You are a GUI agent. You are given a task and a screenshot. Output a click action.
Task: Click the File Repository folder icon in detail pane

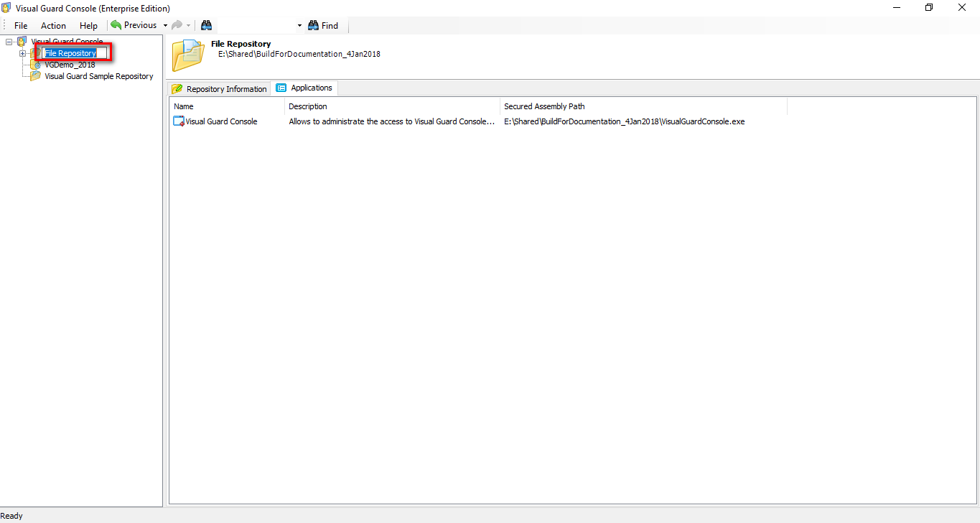pos(187,53)
